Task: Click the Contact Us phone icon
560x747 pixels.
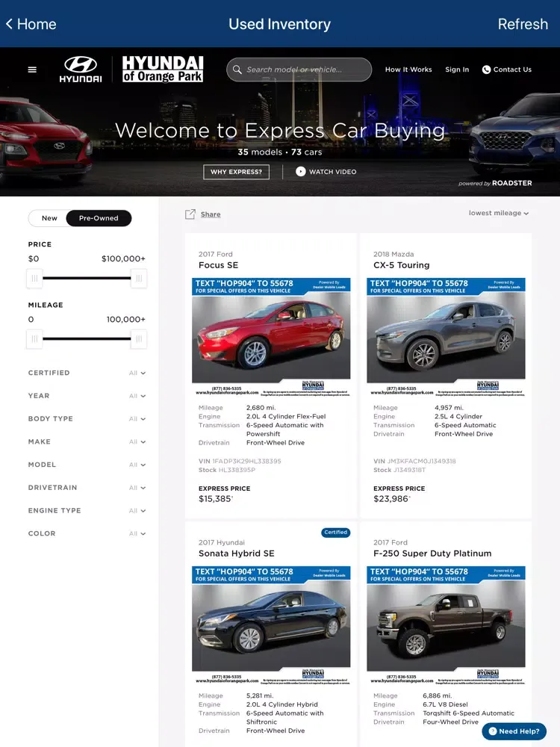Action: pyautogui.click(x=486, y=69)
